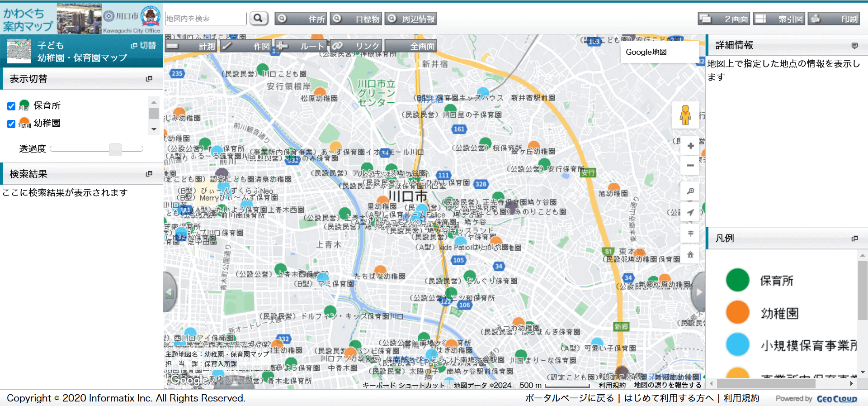Screen dimensions: 868x406
Task: Collapse the 凡例 legend panel
Action: click(854, 239)
